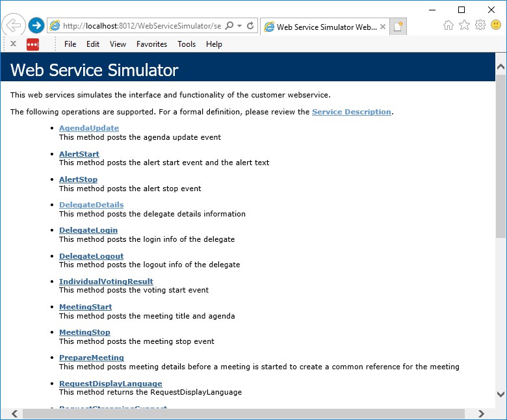Close the toolbar with the X icon
507x420 pixels.
click(x=13, y=44)
